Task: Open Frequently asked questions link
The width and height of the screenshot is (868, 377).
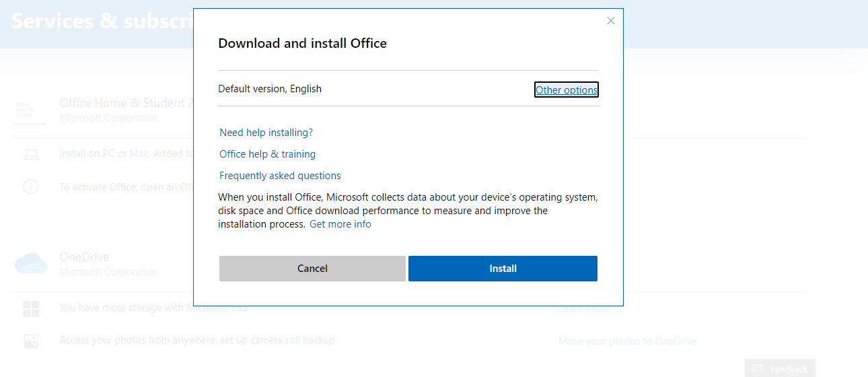Action: (x=280, y=176)
